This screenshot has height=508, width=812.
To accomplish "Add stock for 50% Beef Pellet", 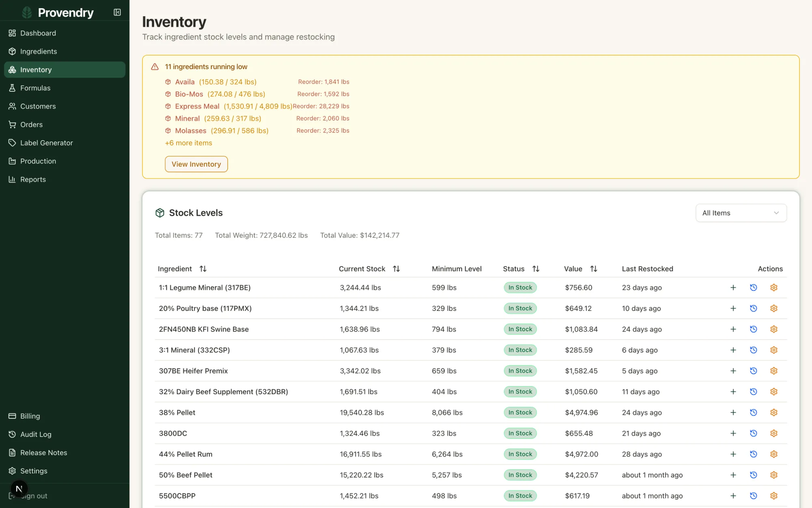I will [x=733, y=475].
